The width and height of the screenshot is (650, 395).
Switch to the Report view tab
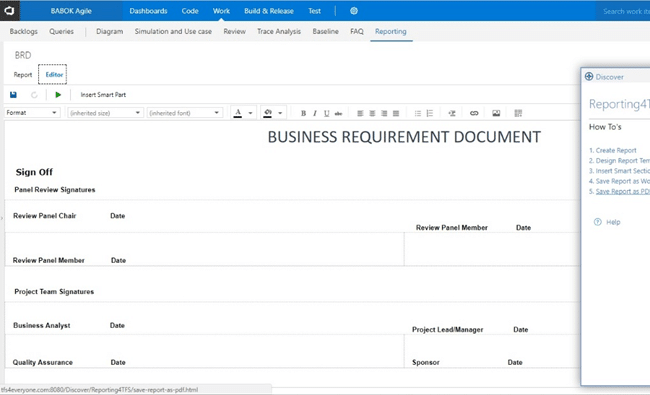pyautogui.click(x=23, y=75)
